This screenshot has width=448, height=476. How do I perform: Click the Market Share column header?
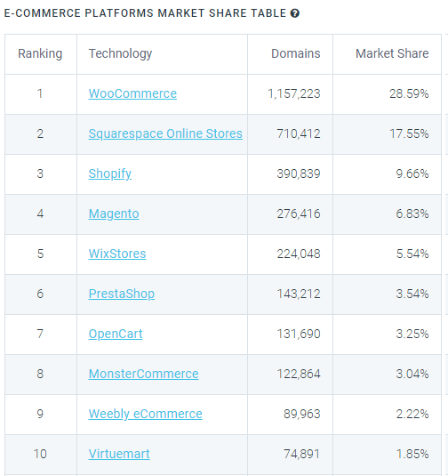pos(392,53)
